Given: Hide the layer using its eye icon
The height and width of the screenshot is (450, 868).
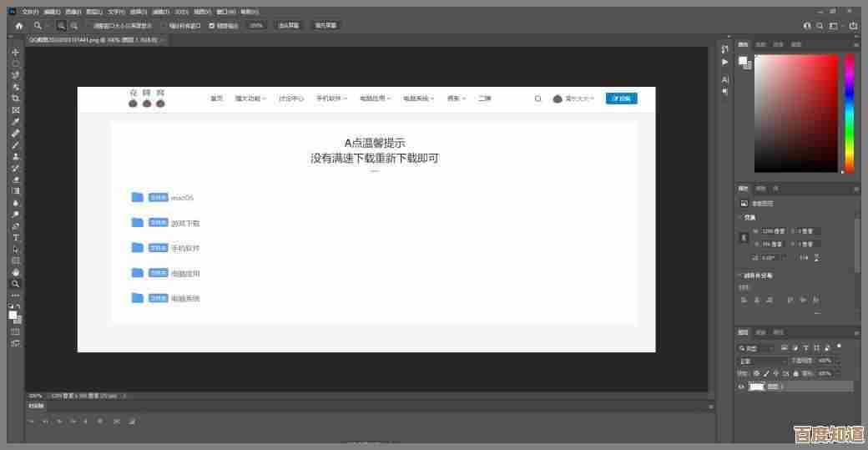Looking at the screenshot, I should coord(741,387).
